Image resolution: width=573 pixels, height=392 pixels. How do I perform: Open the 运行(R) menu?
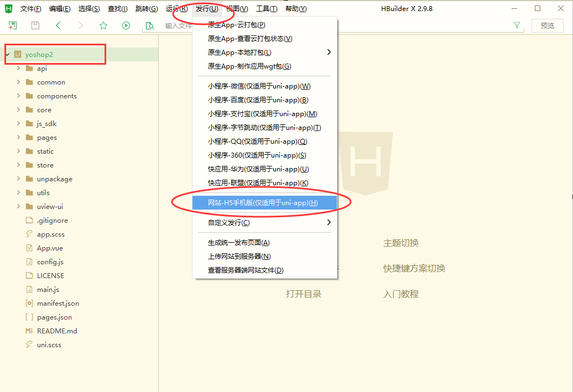[176, 9]
